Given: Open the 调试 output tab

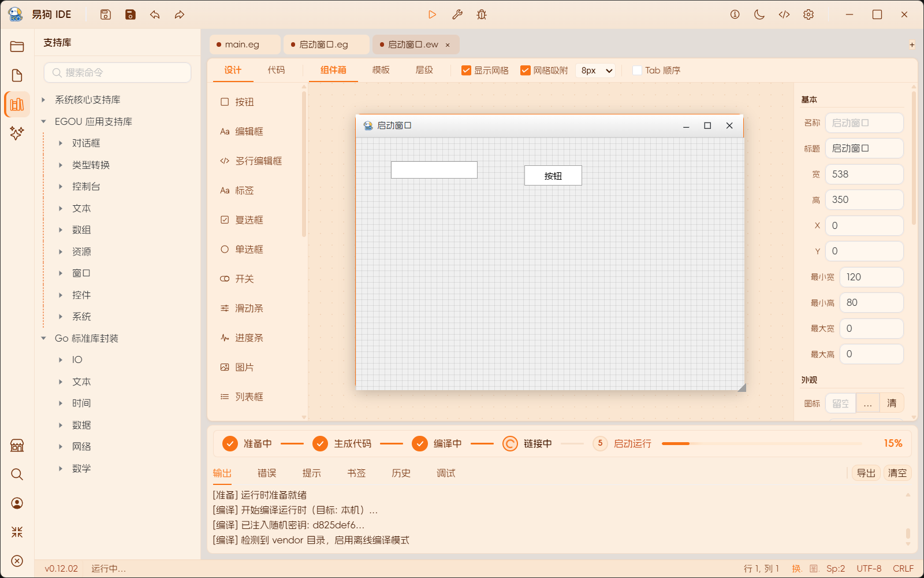Looking at the screenshot, I should tap(446, 473).
